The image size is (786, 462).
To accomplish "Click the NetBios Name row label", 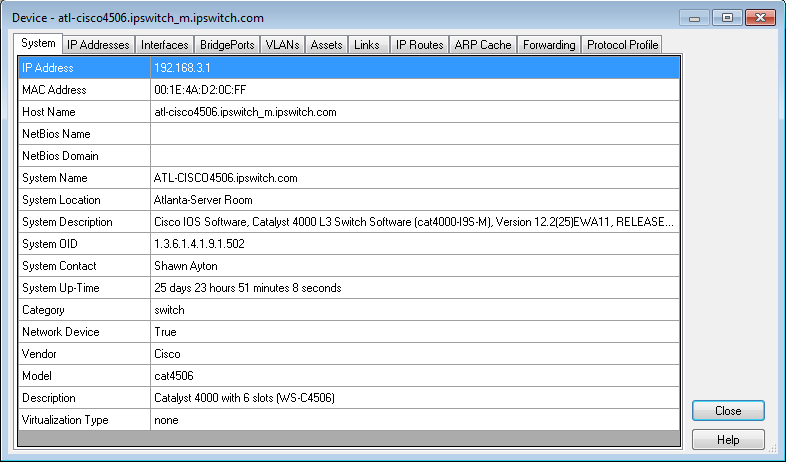I will [84, 134].
